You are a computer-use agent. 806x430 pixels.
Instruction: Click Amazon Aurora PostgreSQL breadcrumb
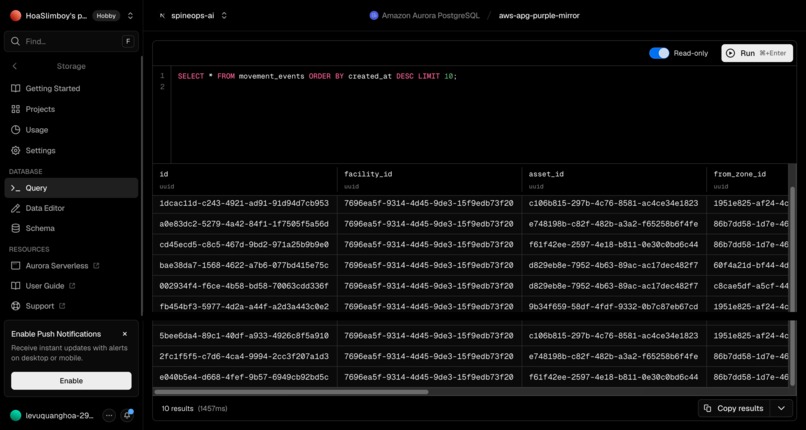pyautogui.click(x=424, y=16)
